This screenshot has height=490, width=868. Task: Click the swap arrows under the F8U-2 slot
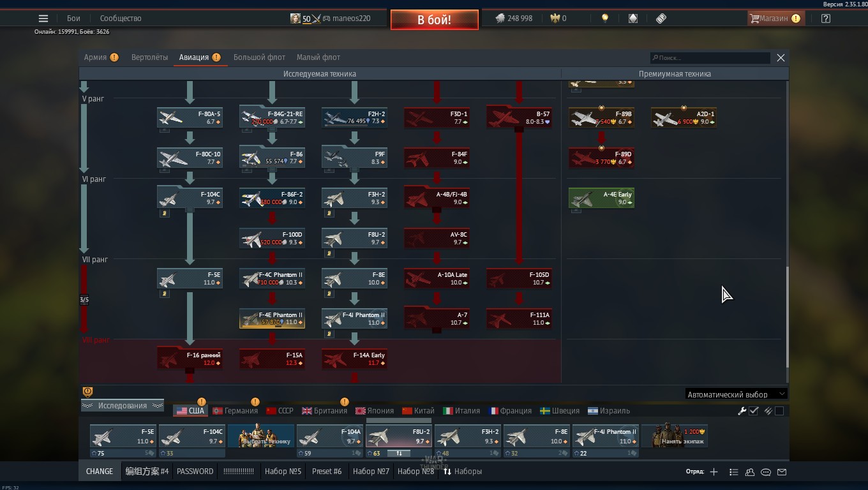tap(399, 454)
